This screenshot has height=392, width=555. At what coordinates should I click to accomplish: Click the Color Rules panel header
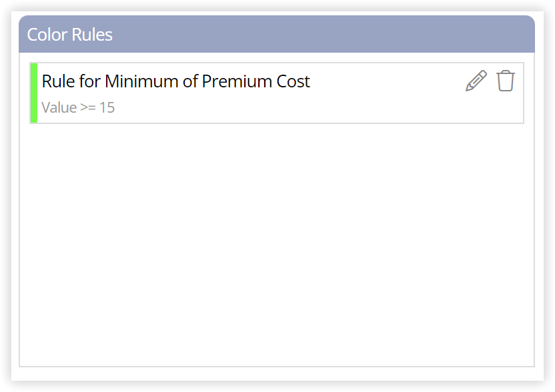click(277, 34)
